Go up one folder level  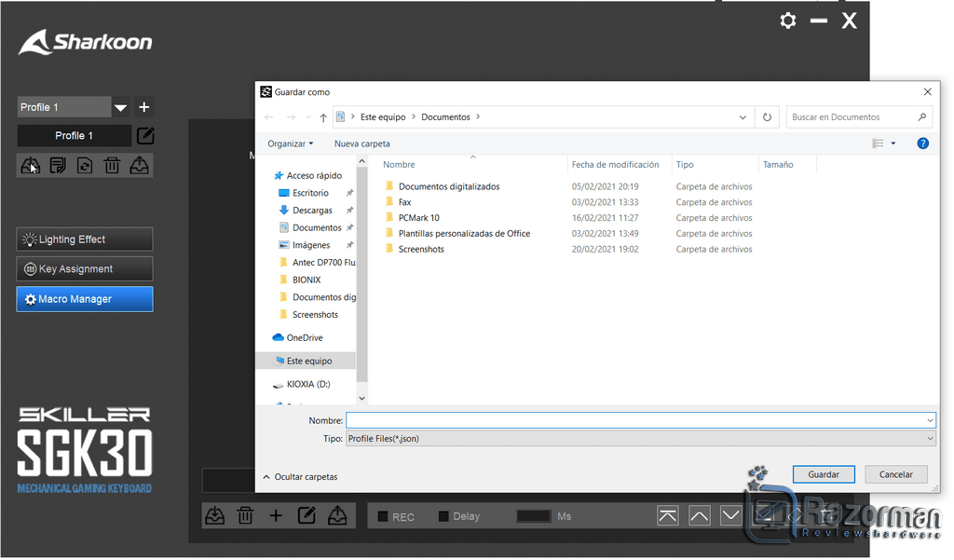click(x=323, y=116)
